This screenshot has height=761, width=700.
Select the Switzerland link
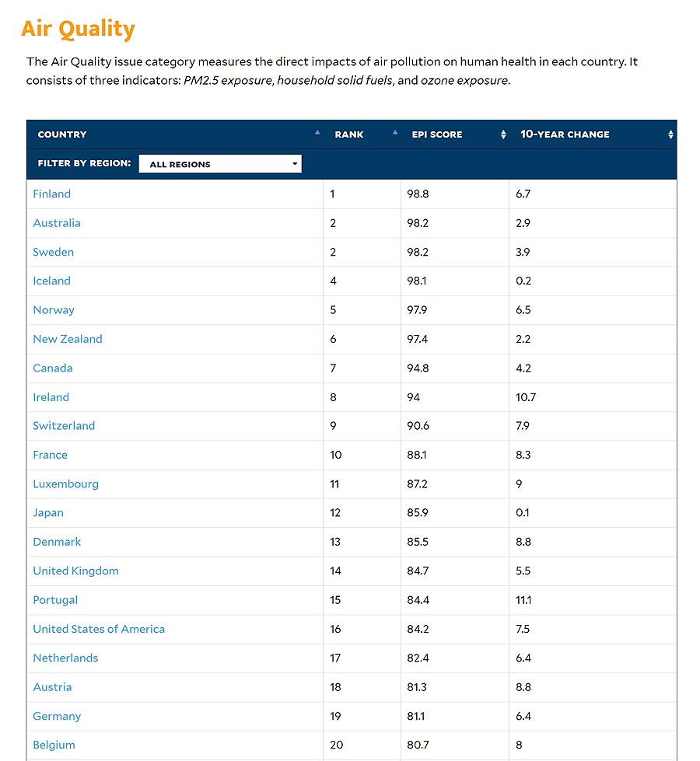tap(64, 426)
